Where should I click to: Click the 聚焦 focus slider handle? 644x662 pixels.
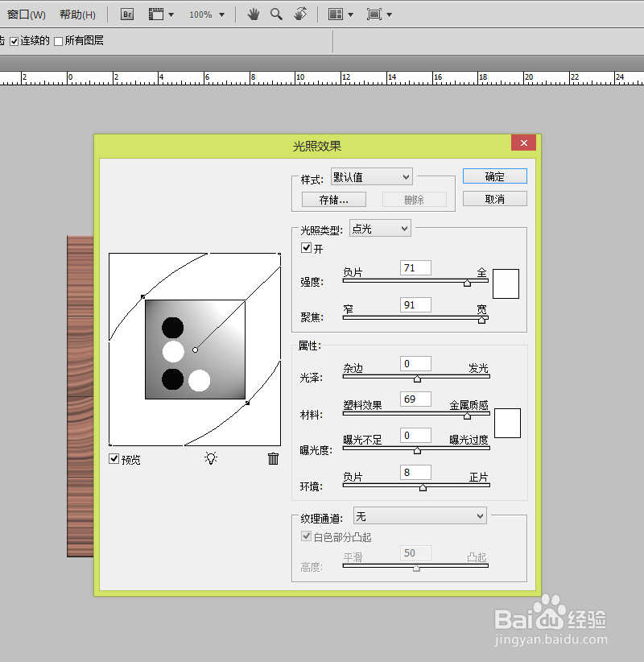[482, 320]
